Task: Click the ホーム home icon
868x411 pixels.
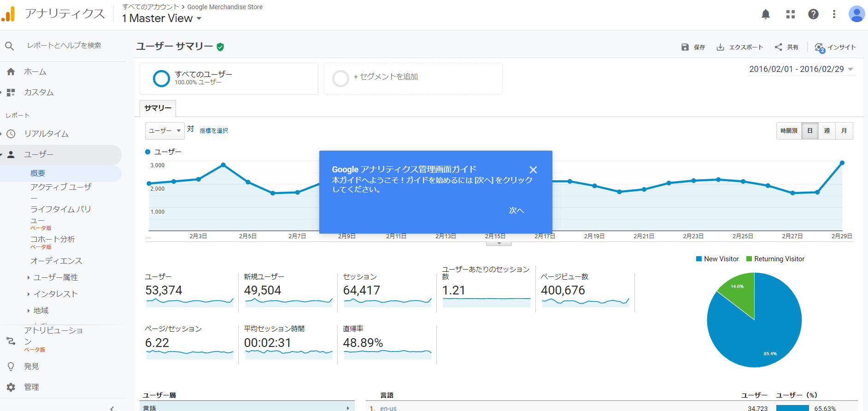Action: (x=11, y=72)
